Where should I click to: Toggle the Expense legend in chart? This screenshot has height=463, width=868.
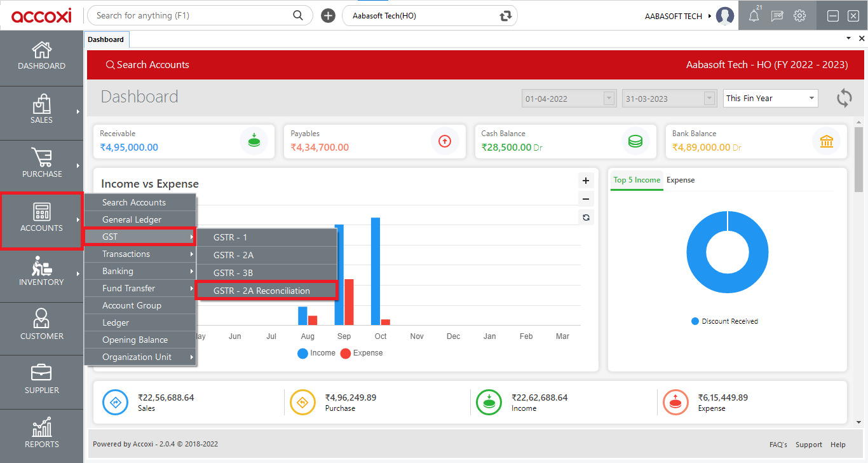coord(362,353)
